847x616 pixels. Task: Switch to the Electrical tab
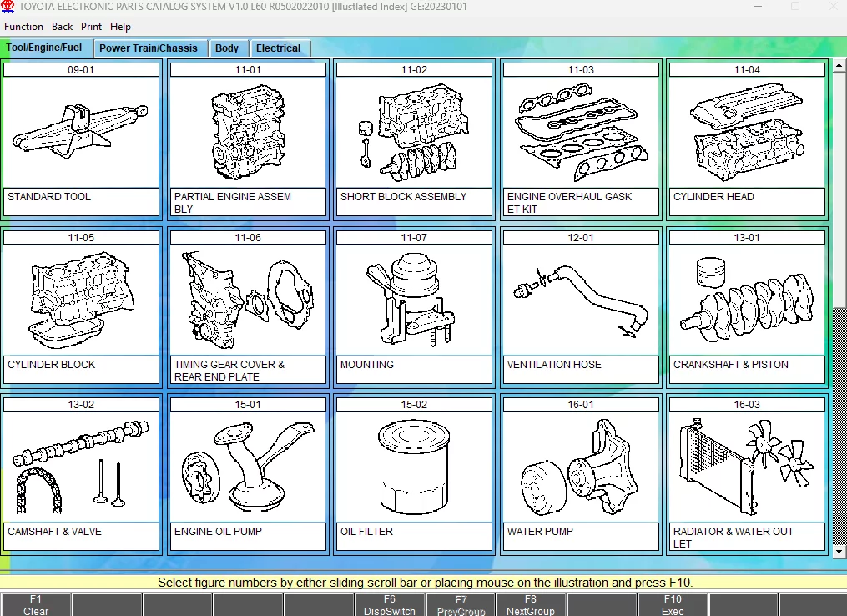[278, 48]
